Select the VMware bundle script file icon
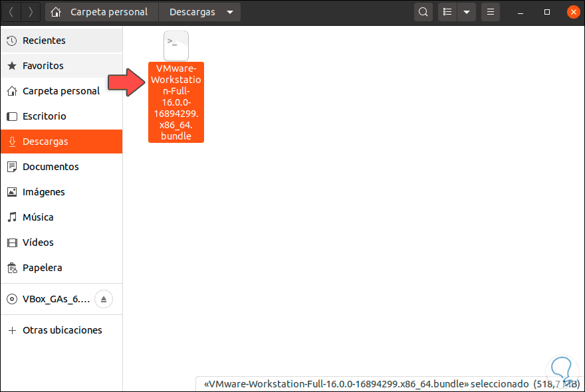 (x=176, y=46)
